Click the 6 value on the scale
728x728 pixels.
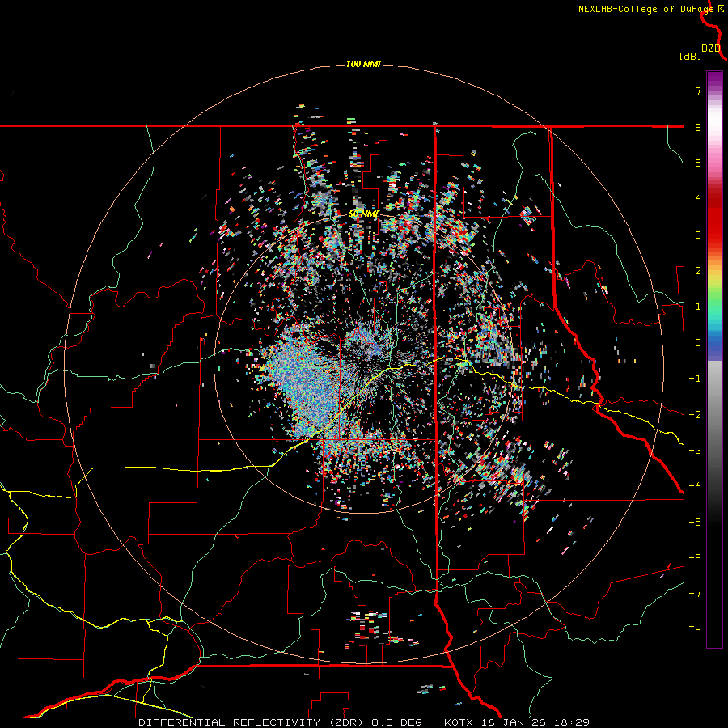click(x=698, y=127)
